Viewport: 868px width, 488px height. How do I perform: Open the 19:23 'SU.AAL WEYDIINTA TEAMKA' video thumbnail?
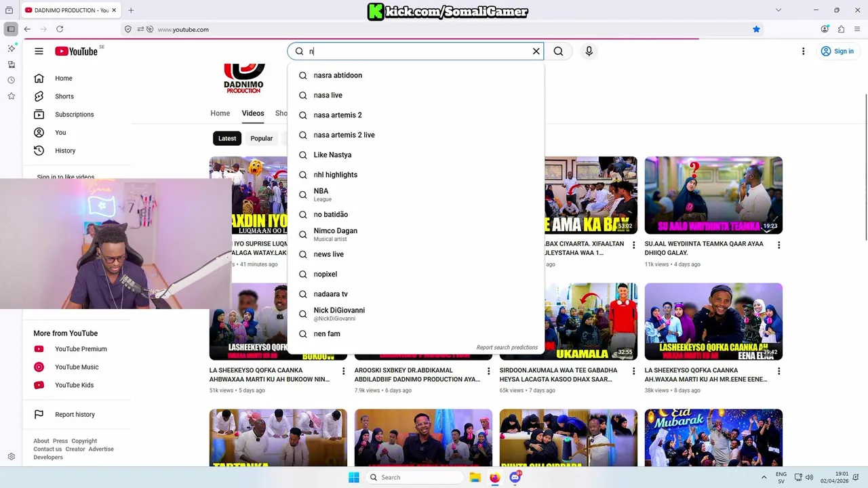coord(713,195)
